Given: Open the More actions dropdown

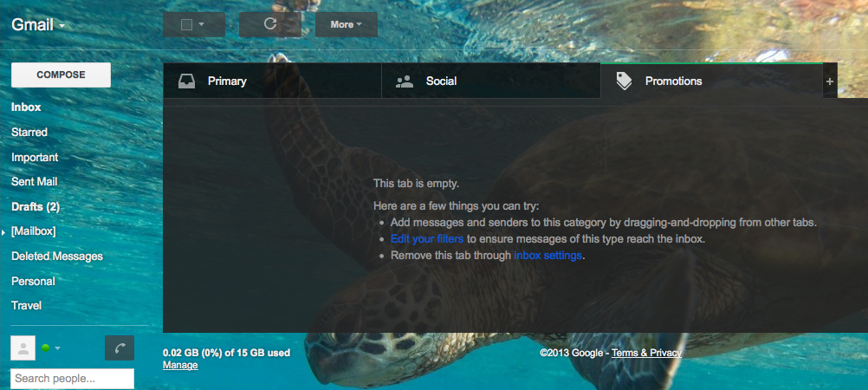Looking at the screenshot, I should pos(346,24).
